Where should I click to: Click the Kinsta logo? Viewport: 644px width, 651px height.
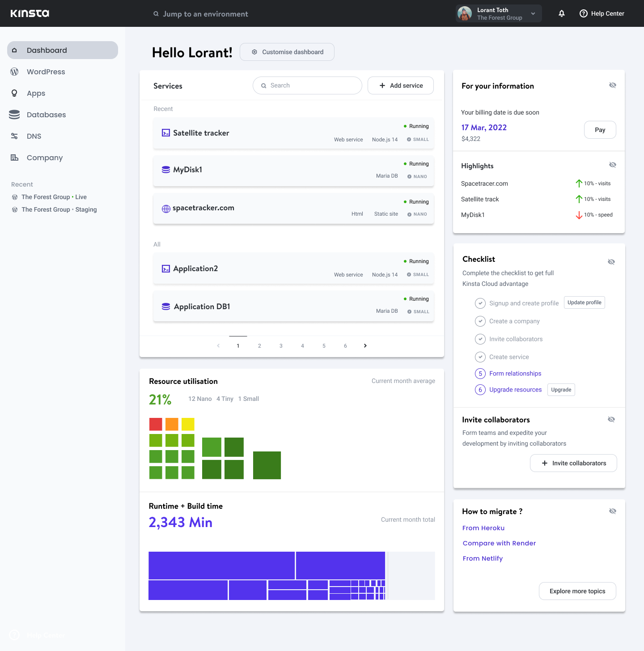click(30, 13)
